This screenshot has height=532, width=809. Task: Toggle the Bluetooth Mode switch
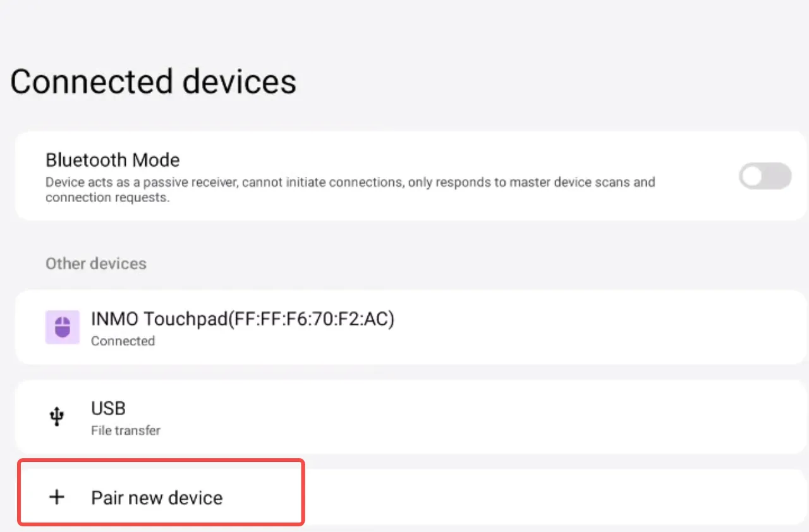click(x=765, y=176)
